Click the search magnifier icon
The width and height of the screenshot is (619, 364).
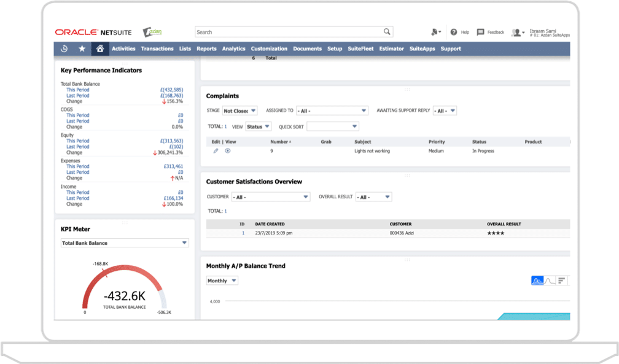pos(387,31)
